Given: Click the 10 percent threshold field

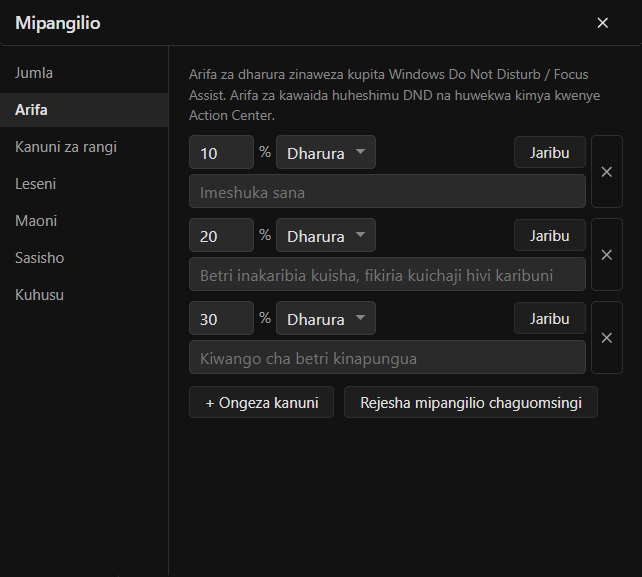Looking at the screenshot, I should click(x=222, y=152).
